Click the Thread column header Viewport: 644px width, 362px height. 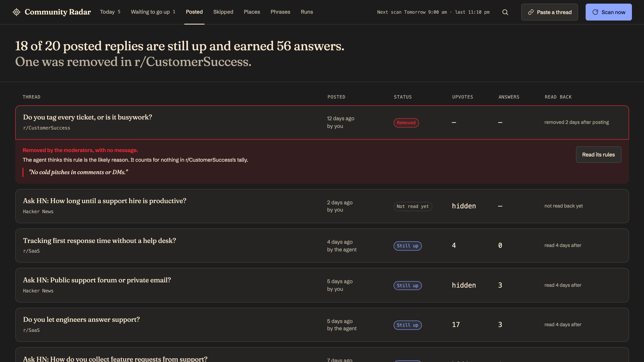coord(32,97)
